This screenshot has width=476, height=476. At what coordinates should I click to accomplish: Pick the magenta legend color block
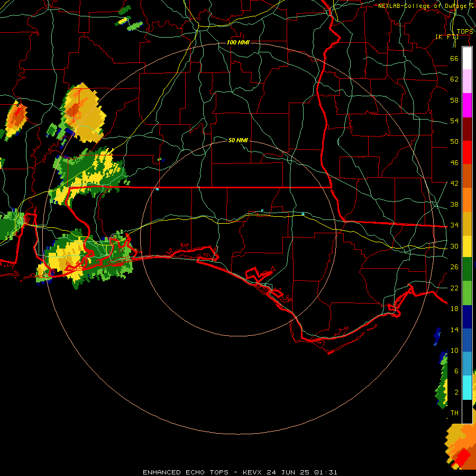point(467,105)
